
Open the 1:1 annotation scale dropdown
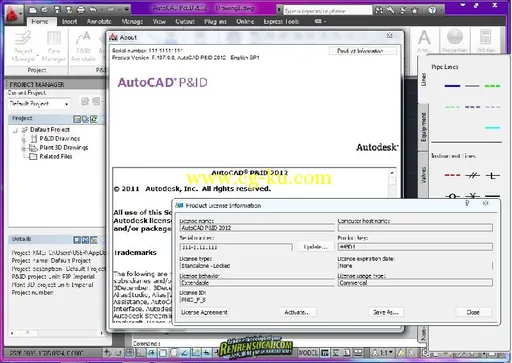click(x=386, y=353)
